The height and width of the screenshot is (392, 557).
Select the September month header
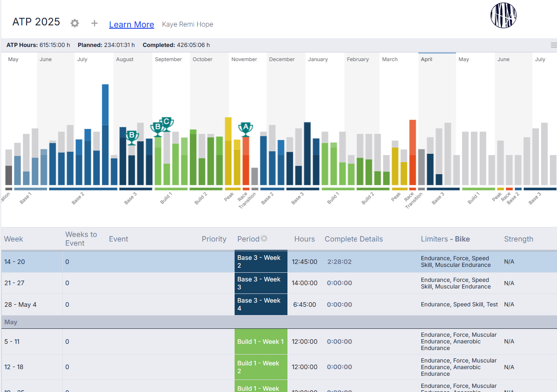coord(168,59)
